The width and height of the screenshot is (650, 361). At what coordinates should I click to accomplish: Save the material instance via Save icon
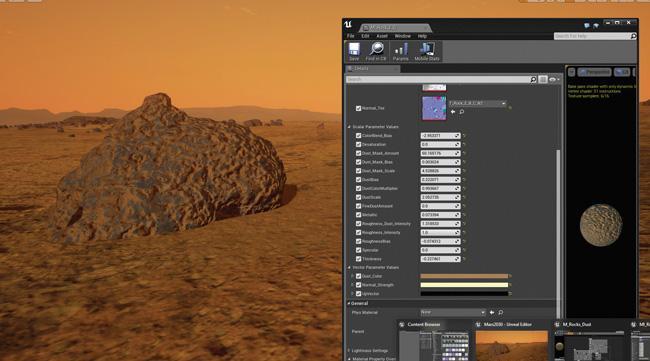coord(354,51)
